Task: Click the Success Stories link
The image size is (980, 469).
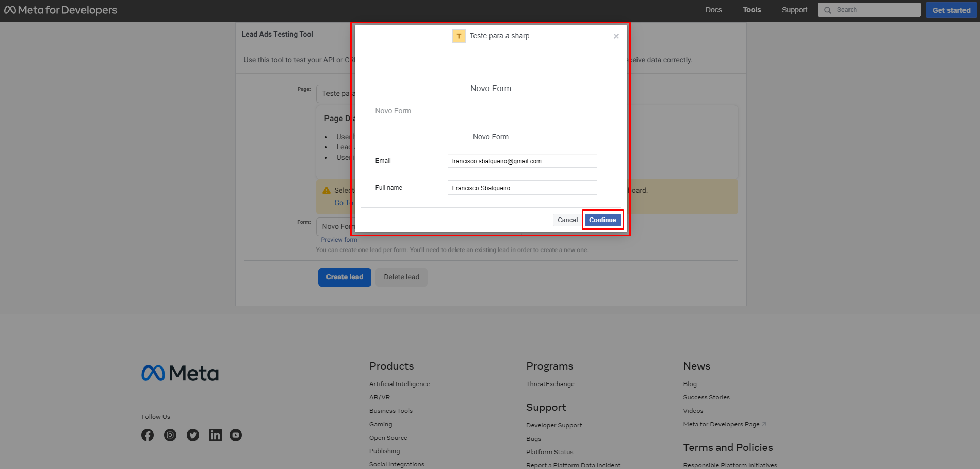Action: click(706, 397)
